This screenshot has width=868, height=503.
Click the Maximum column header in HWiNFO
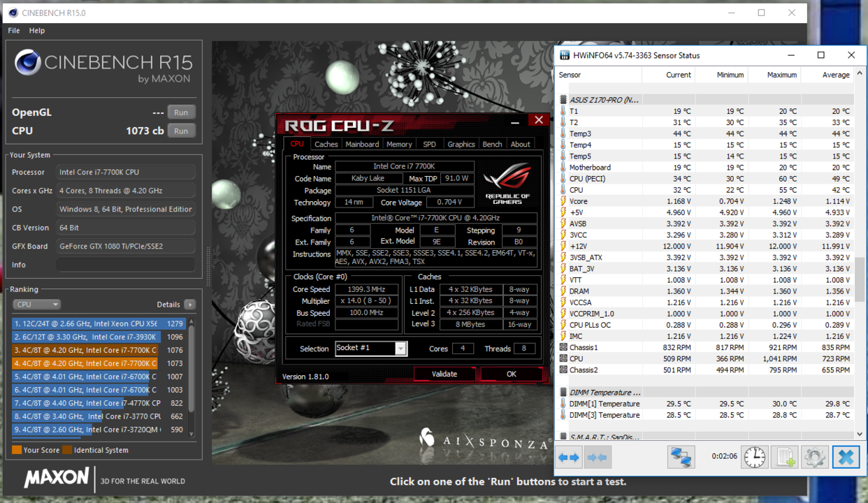point(774,75)
